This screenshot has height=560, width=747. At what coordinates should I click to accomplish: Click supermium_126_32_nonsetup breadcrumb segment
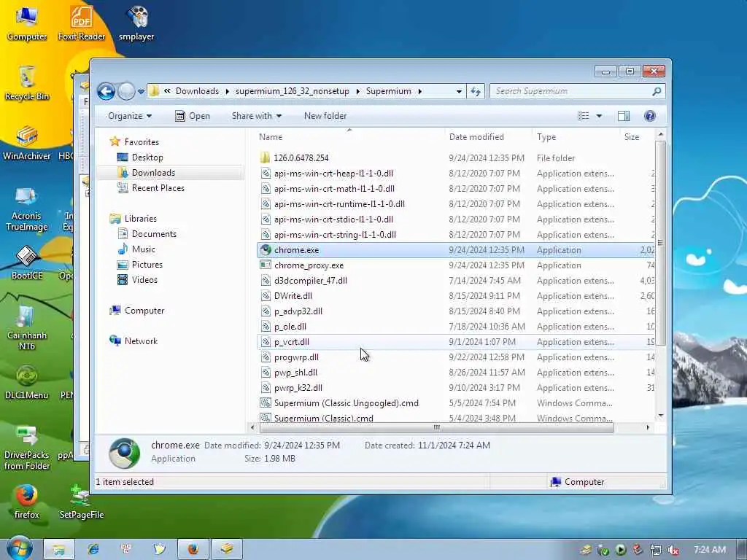292,91
